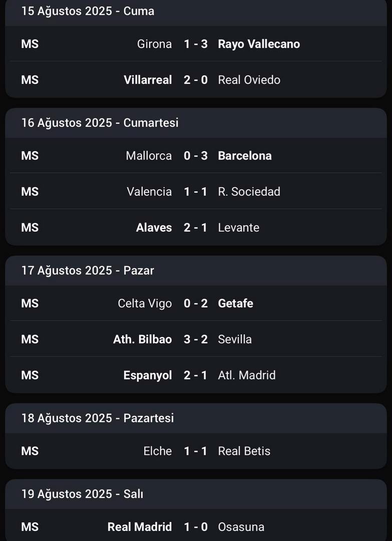Click the Rayo Vallecano team name
The width and height of the screenshot is (392, 541).
pyautogui.click(x=259, y=44)
